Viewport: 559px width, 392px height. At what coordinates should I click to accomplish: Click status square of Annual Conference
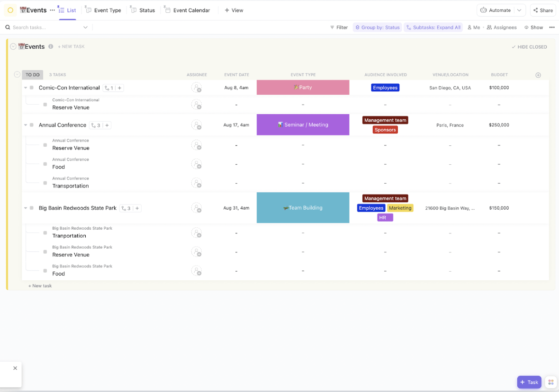tap(32, 125)
